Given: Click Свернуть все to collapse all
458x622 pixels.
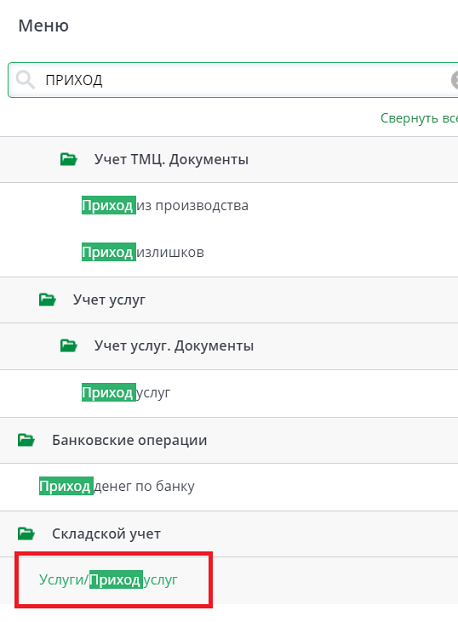Looking at the screenshot, I should click(x=419, y=118).
